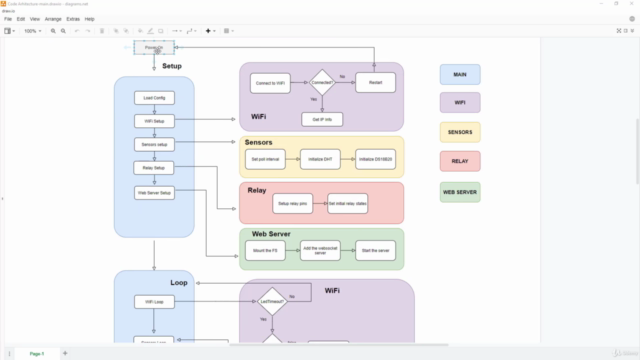Open the waypoints style dropdown
This screenshot has height=360, width=640.
[x=191, y=31]
